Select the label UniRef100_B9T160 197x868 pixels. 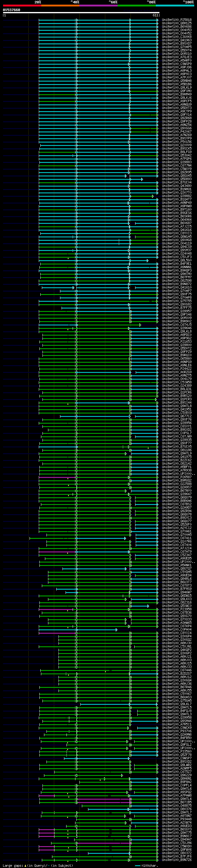click(177, 210)
